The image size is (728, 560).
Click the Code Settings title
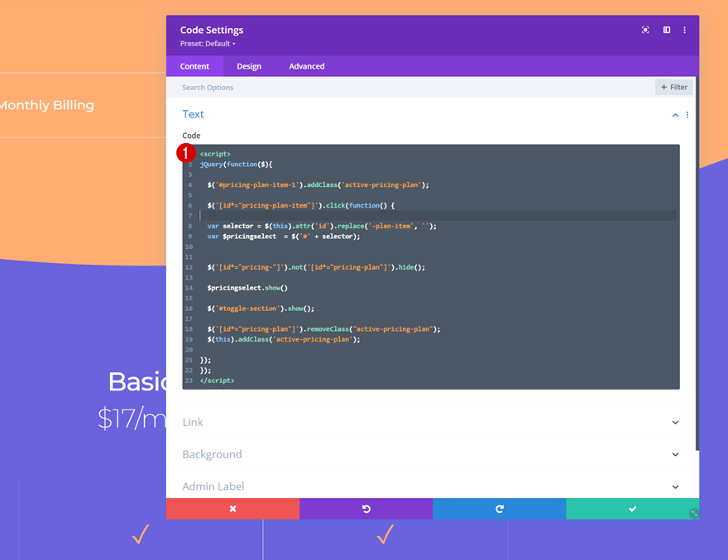[x=212, y=30]
